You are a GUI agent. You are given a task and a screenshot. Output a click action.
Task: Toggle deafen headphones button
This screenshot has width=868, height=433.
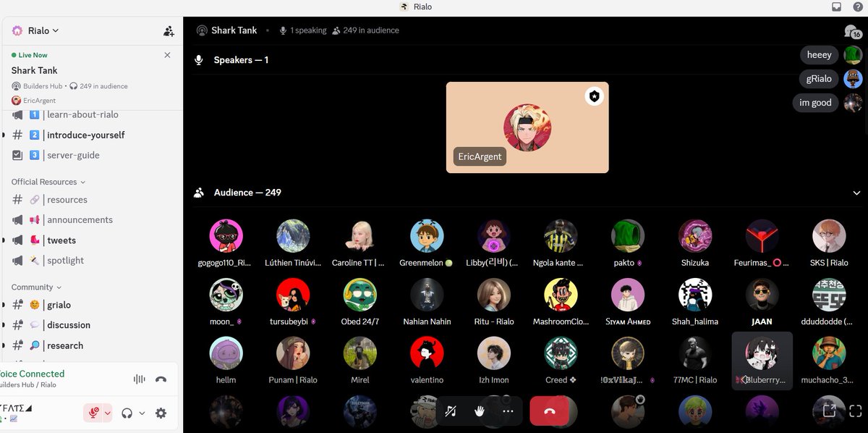127,413
